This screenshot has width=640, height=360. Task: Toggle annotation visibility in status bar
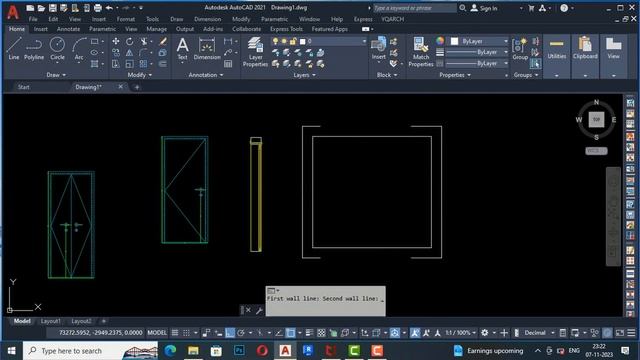coord(415,333)
